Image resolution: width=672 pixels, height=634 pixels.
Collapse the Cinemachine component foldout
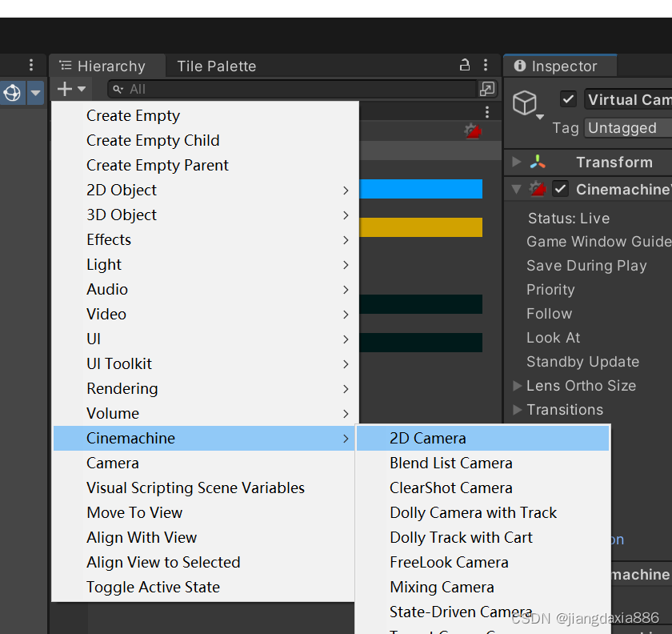(517, 189)
